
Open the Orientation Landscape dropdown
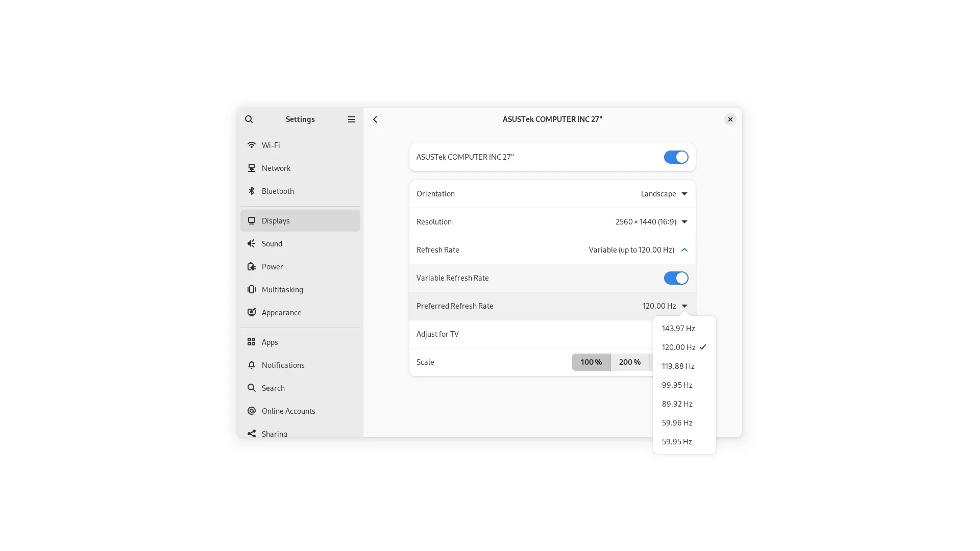[664, 194]
